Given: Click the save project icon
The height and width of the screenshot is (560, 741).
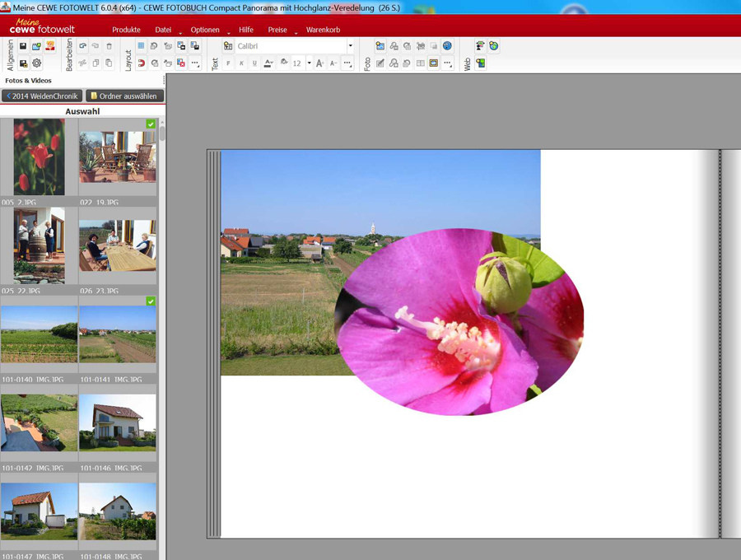Looking at the screenshot, I should click(x=23, y=47).
